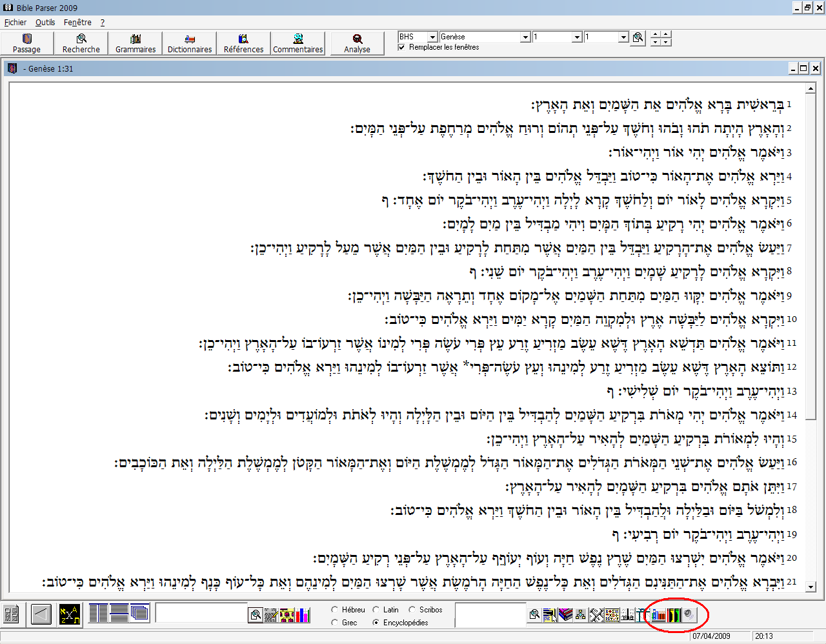Click the crossed tools icon in the bottom toolbar
The height and width of the screenshot is (644, 826).
(x=596, y=615)
